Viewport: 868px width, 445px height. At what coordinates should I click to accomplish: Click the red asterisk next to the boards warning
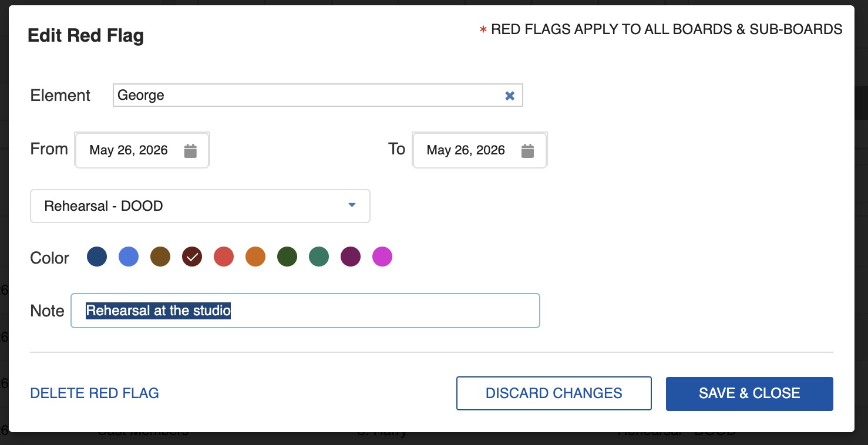pos(482,28)
